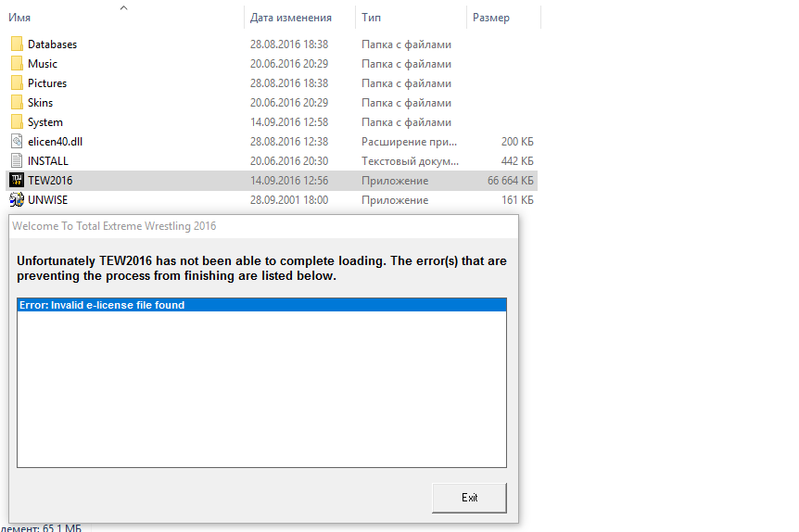Click the System folder name
799x532 pixels.
tap(45, 122)
